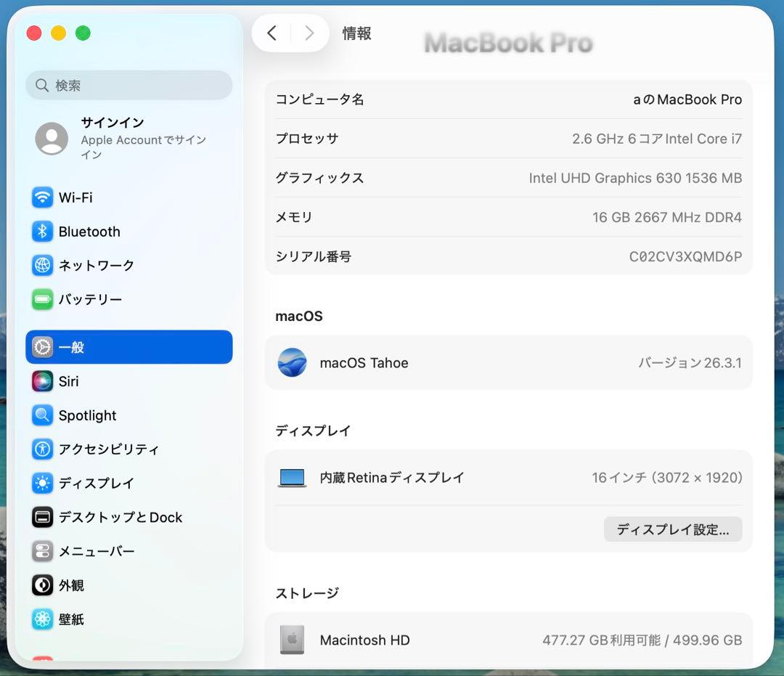Select デスクトップとDock label in sidebar
This screenshot has width=784, height=676.
[121, 518]
